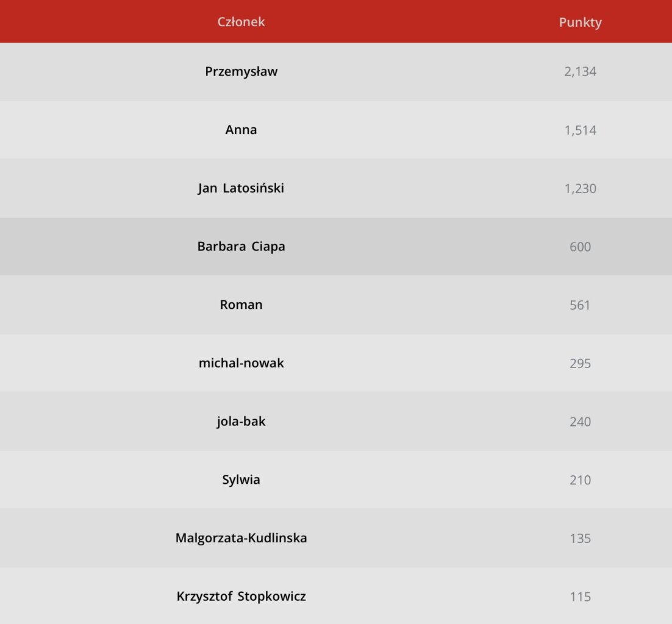
Task: Open the jola-bak member link
Action: pos(241,422)
